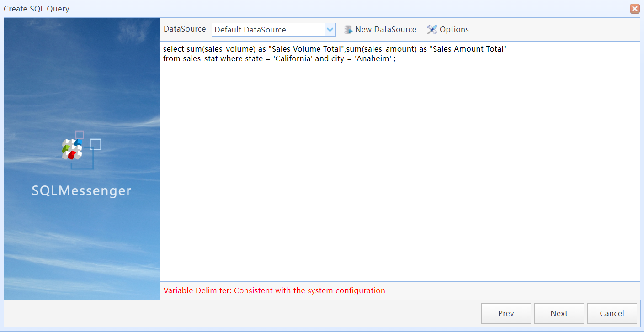644x332 pixels.
Task: Proceed with the Next button
Action: click(559, 313)
